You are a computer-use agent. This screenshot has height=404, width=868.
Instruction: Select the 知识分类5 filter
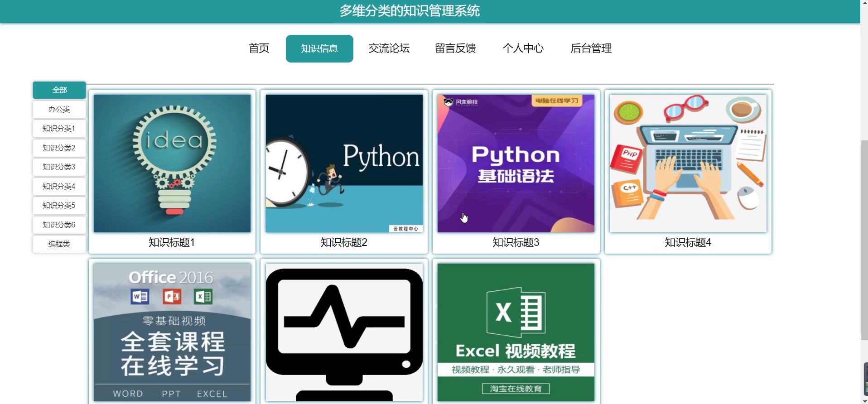pos(59,206)
